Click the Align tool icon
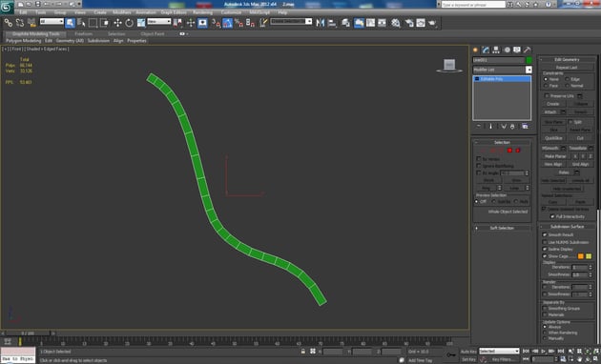 pyautogui.click(x=332, y=23)
